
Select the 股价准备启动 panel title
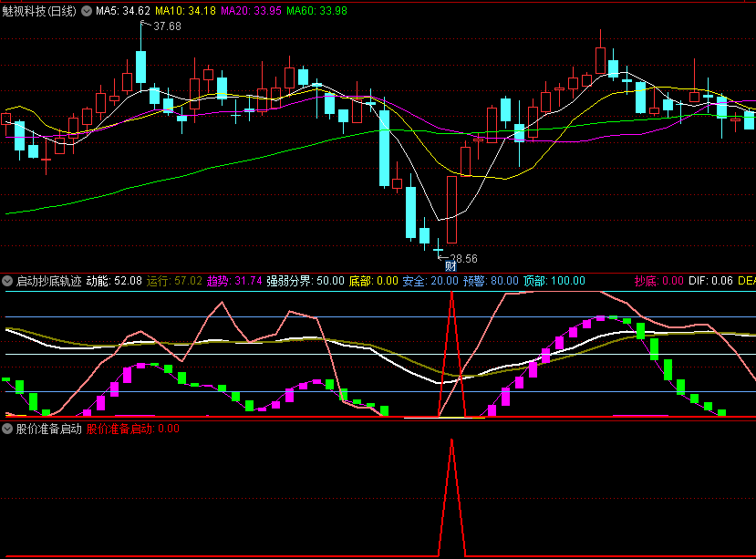tap(48, 429)
